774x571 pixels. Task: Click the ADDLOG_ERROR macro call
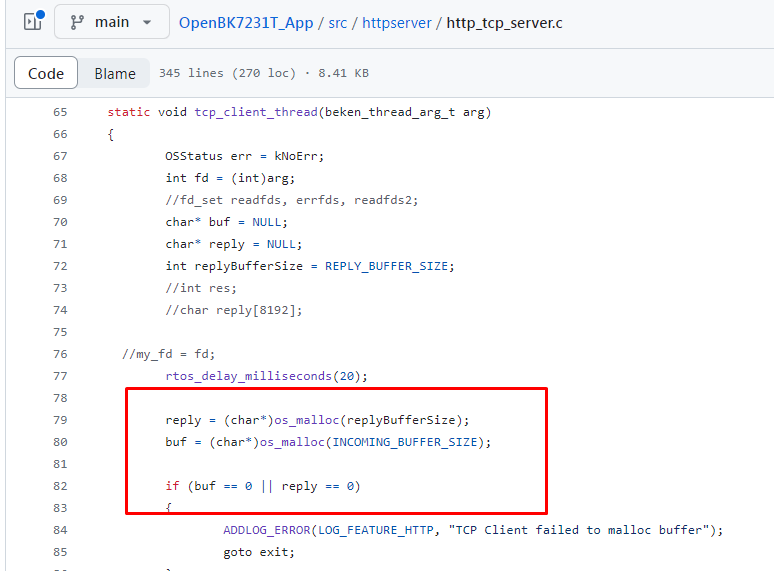pyautogui.click(x=267, y=530)
